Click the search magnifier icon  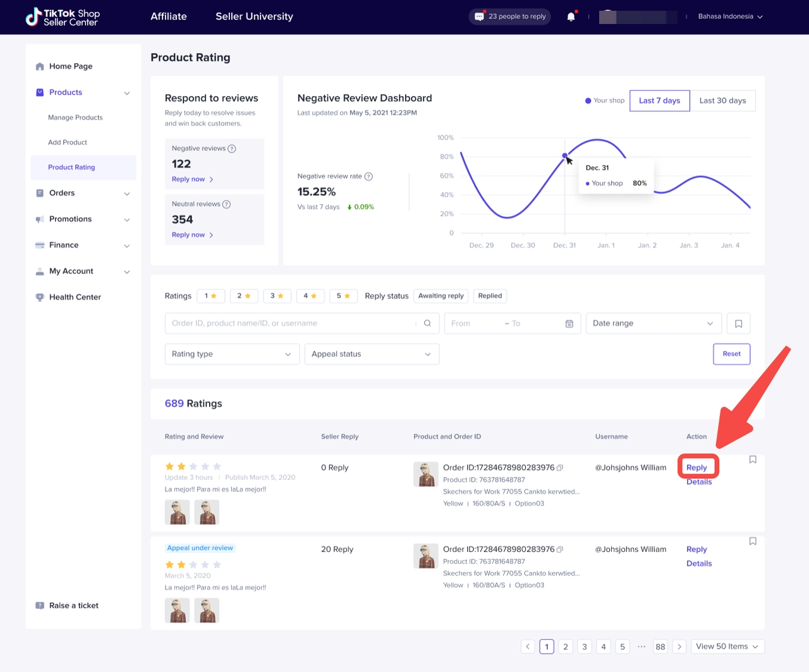[427, 323]
